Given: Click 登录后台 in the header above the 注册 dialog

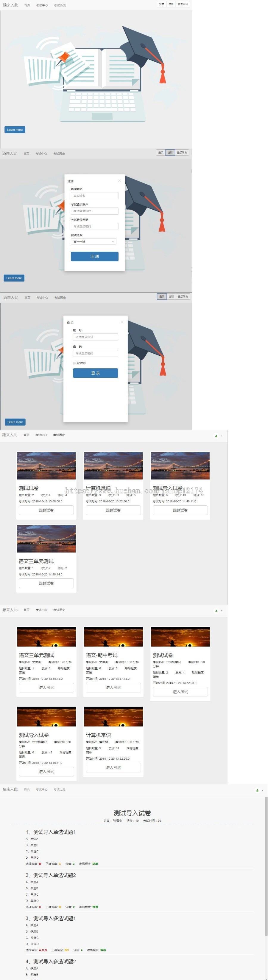Looking at the screenshot, I should [182, 153].
